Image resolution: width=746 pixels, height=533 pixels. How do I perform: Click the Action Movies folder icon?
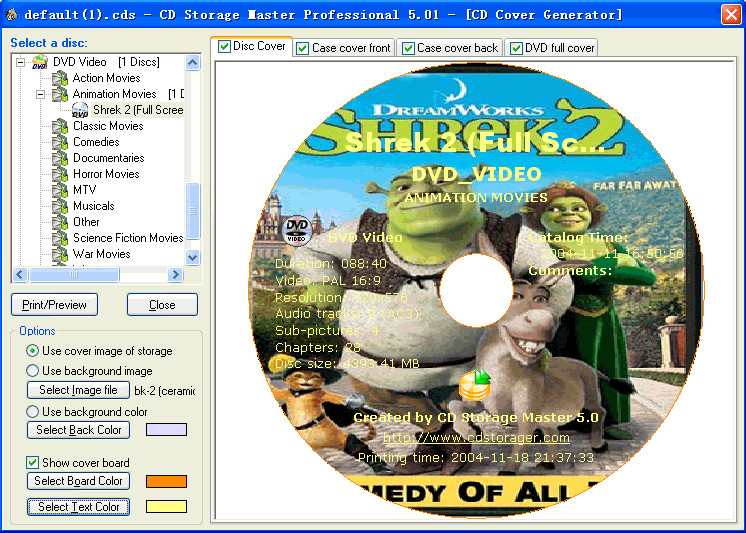click(x=60, y=78)
